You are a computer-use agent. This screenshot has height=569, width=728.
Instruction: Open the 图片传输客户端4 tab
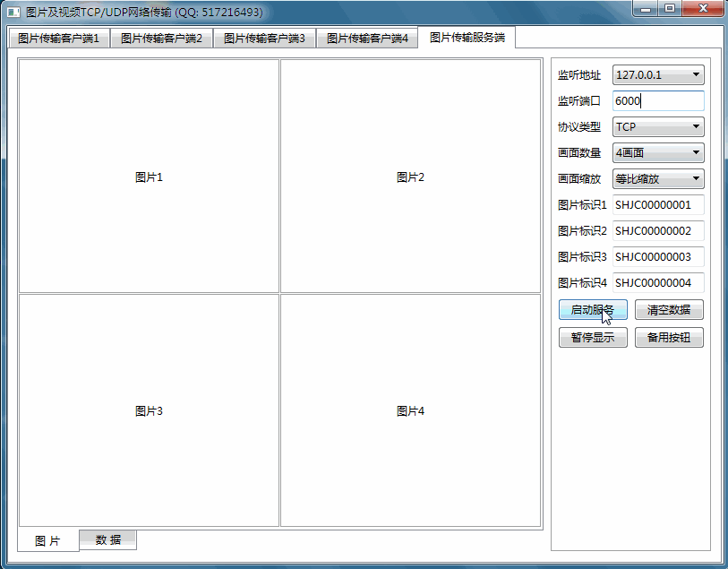367,39
